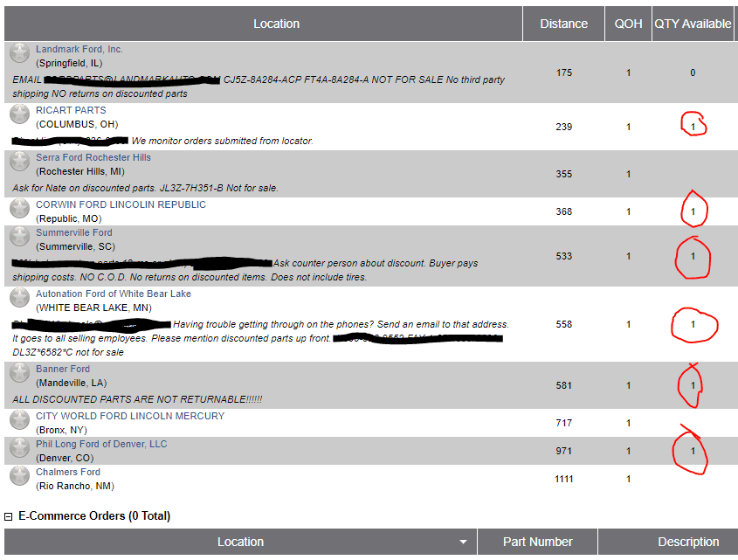This screenshot has width=738, height=560.
Task: Click star beside Autonation Ford of White Bear Lake
Action: pyautogui.click(x=20, y=297)
